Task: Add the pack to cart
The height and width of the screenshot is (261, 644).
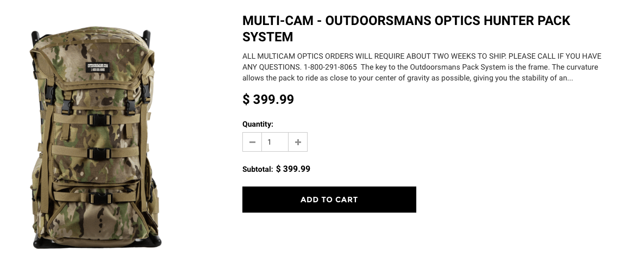Action: click(x=329, y=200)
